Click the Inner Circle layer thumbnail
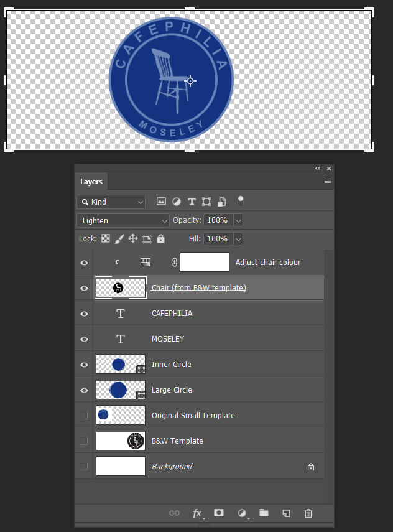 pos(121,365)
